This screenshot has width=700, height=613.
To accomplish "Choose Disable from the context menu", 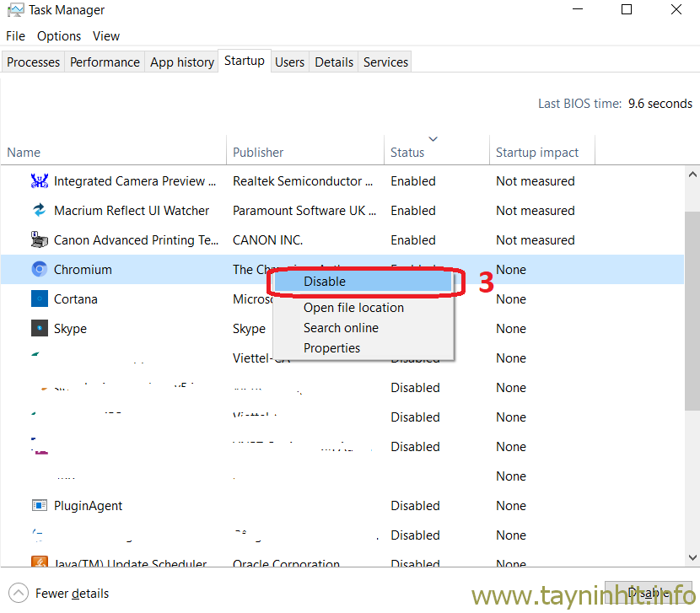I will [325, 282].
